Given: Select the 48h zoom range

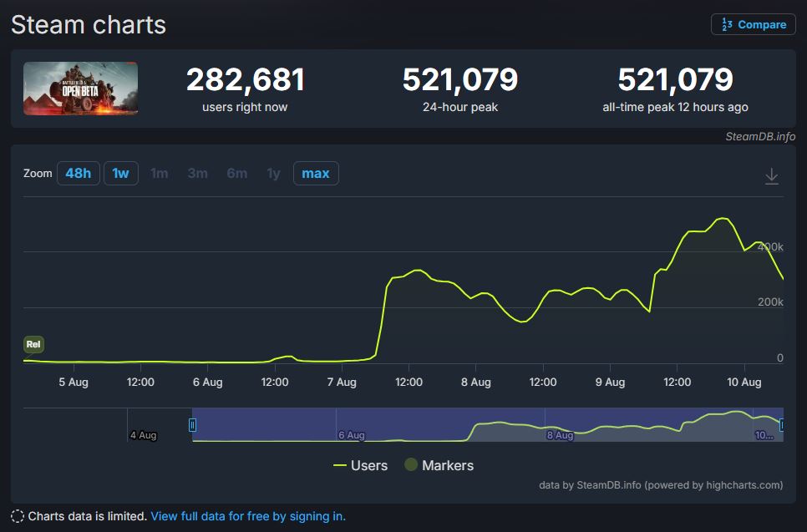Looking at the screenshot, I should tap(78, 174).
